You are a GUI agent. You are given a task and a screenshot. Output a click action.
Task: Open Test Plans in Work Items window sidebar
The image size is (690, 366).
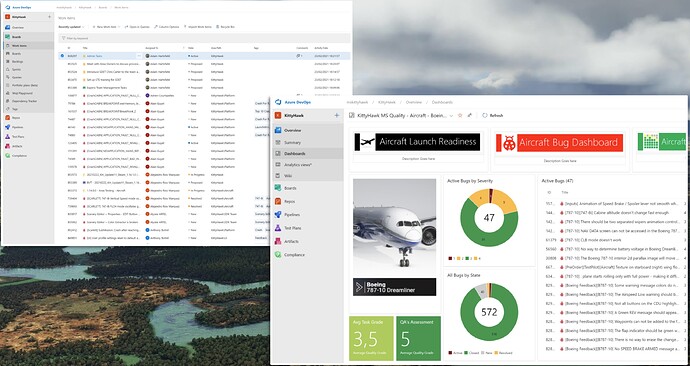pyautogui.click(x=15, y=137)
